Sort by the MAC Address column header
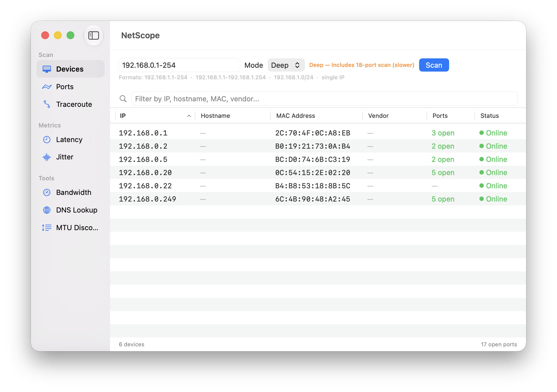 point(296,116)
